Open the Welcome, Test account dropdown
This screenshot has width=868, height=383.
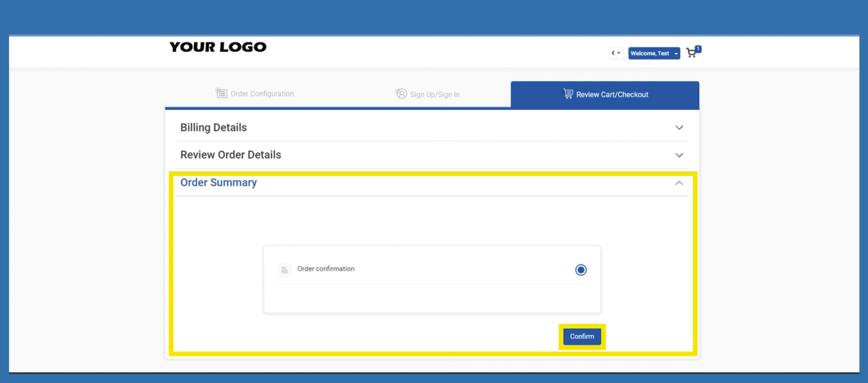(654, 53)
